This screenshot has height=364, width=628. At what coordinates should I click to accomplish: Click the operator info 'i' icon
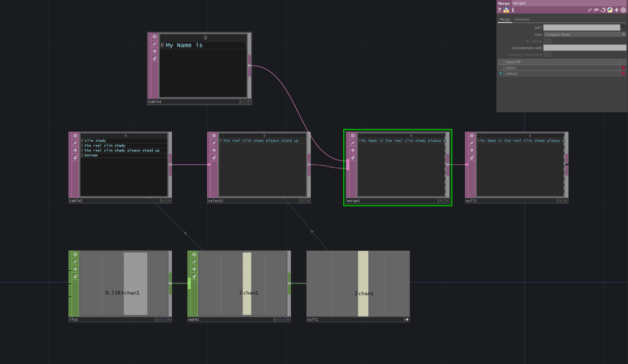point(513,10)
